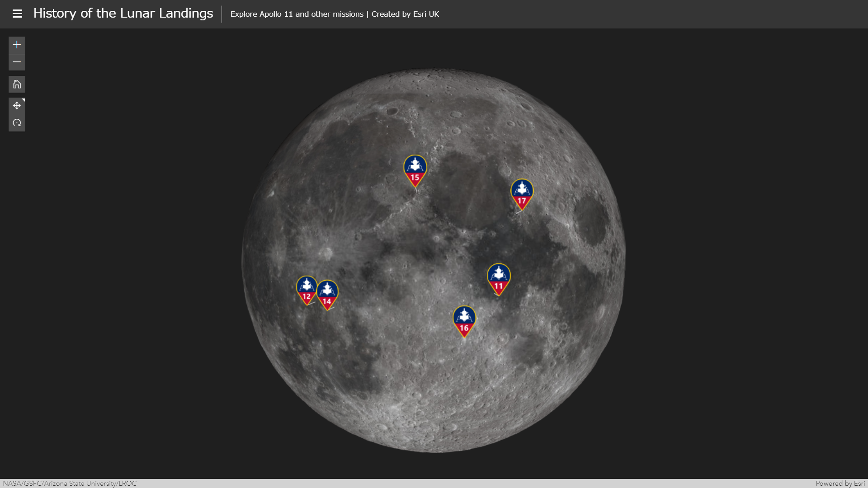Select the pan navigation tool
The width and height of the screenshot is (868, 488).
pos(17,105)
